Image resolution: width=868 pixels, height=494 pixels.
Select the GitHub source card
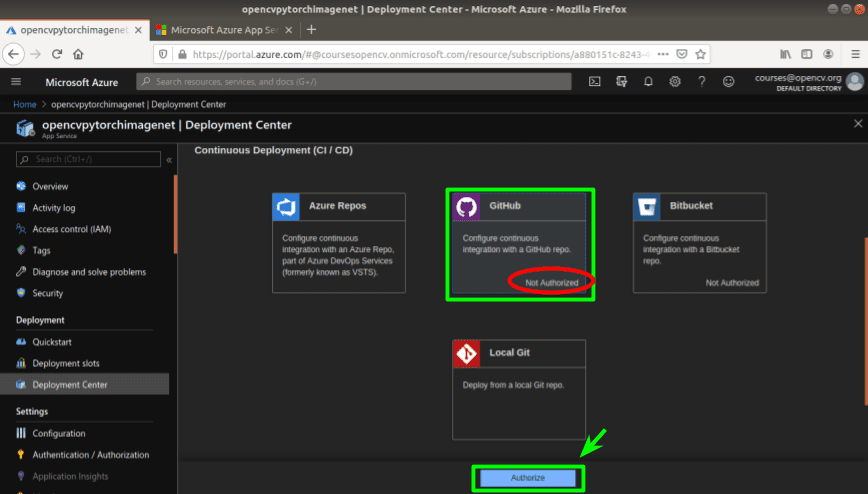pyautogui.click(x=519, y=243)
